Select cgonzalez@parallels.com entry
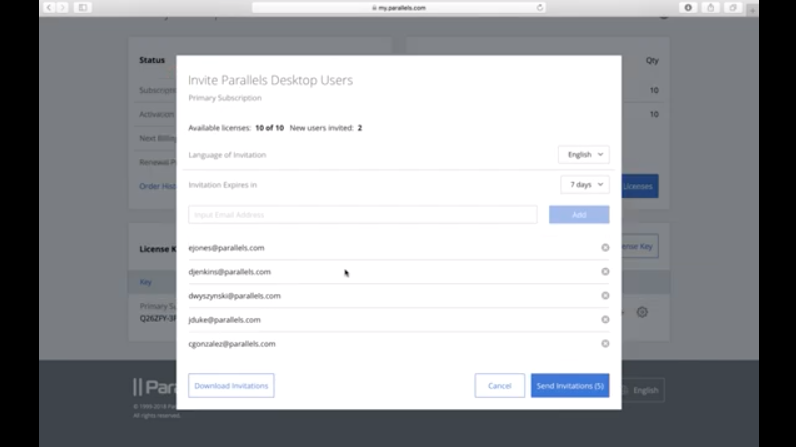 point(232,343)
